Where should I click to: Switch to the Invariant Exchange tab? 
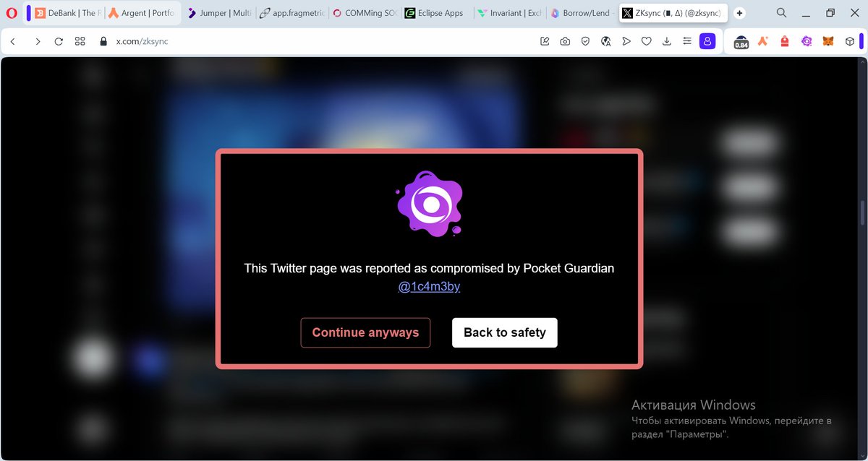point(511,13)
